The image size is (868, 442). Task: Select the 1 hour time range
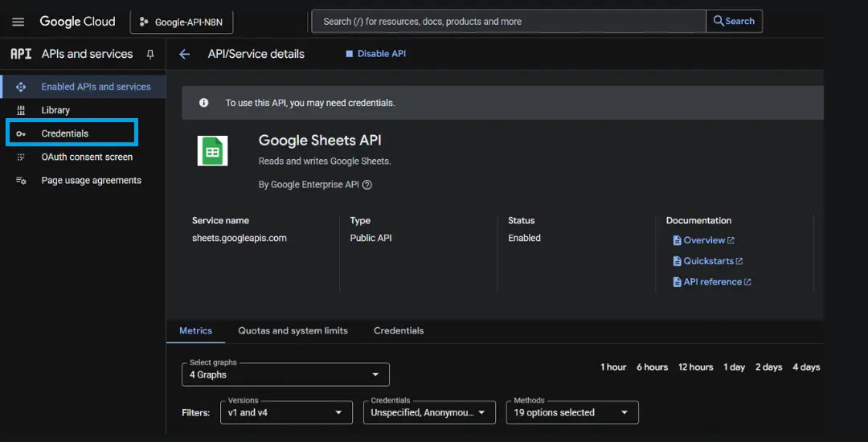[x=613, y=367]
